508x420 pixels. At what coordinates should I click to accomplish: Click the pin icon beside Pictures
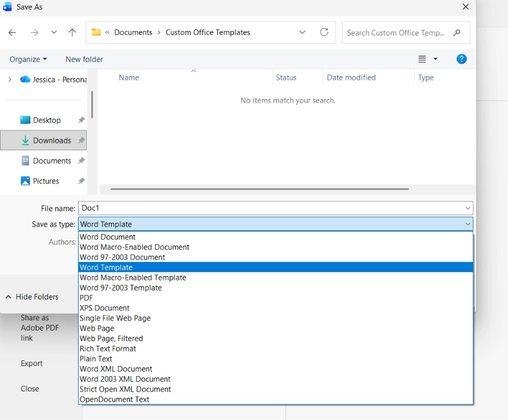(x=81, y=181)
